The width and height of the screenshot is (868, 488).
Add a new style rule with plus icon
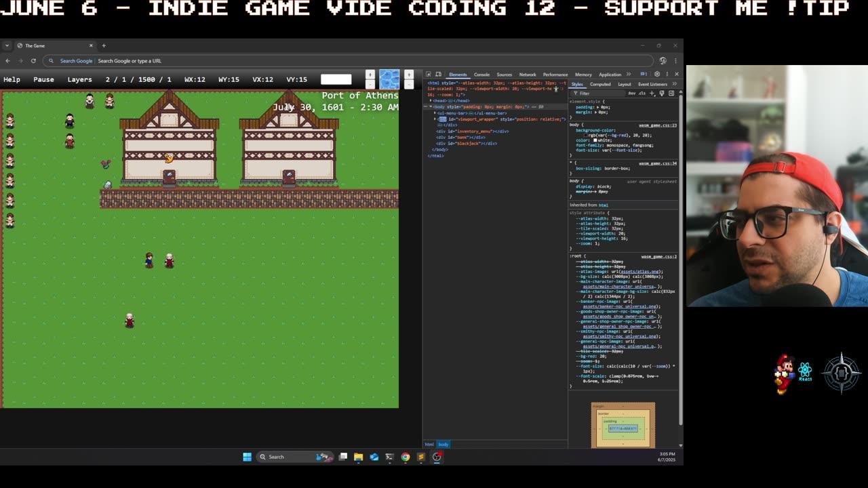(652, 94)
